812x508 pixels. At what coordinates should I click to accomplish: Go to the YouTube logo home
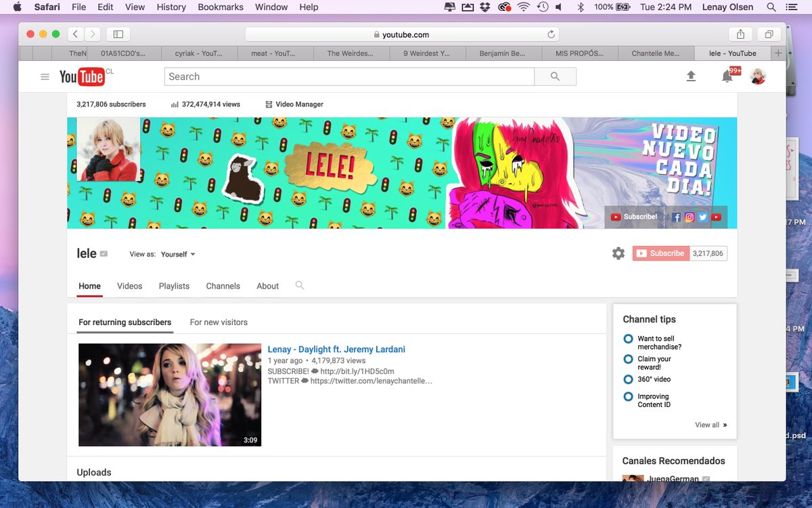[x=82, y=77]
